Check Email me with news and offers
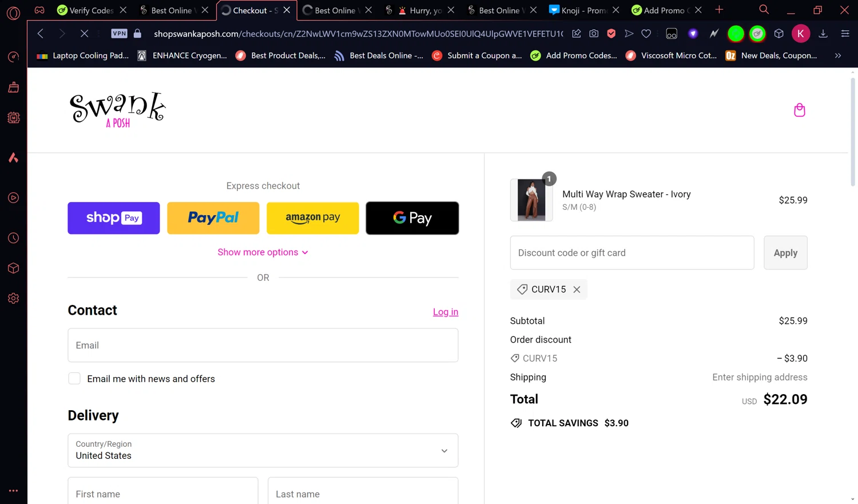 (x=74, y=379)
